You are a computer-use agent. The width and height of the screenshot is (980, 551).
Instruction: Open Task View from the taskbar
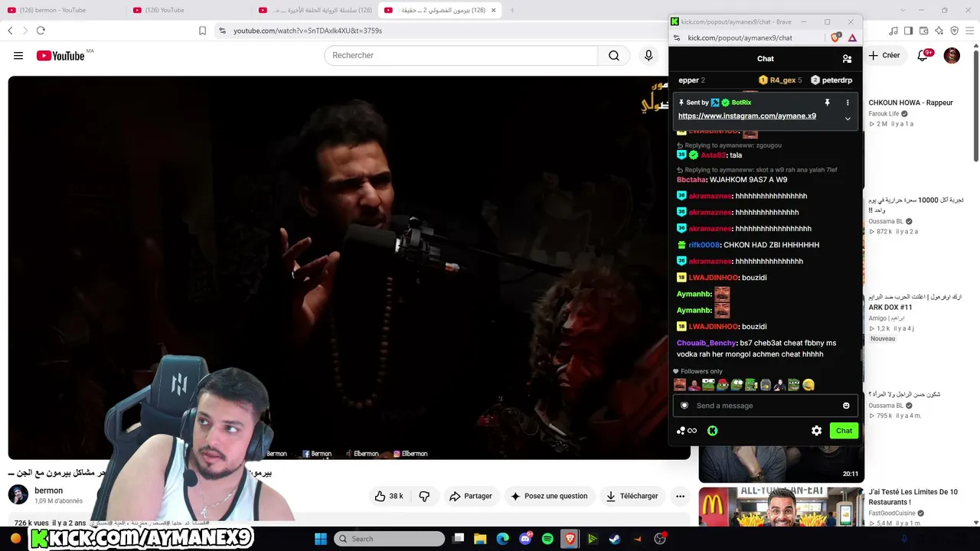458,539
